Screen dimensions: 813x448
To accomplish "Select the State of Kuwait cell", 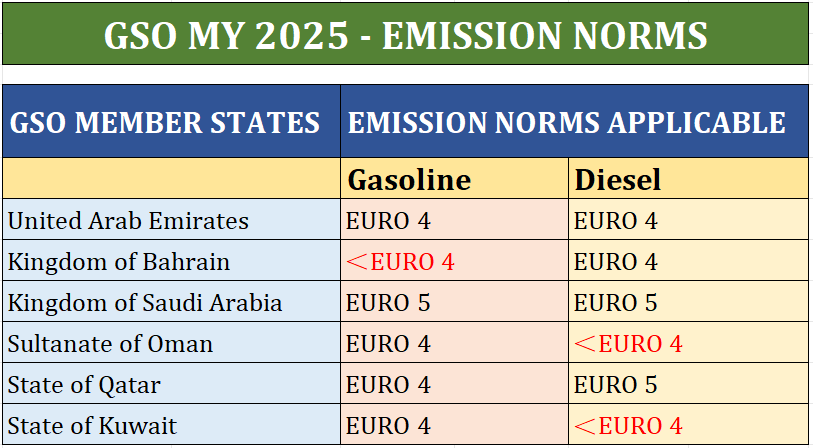I will point(172,424).
